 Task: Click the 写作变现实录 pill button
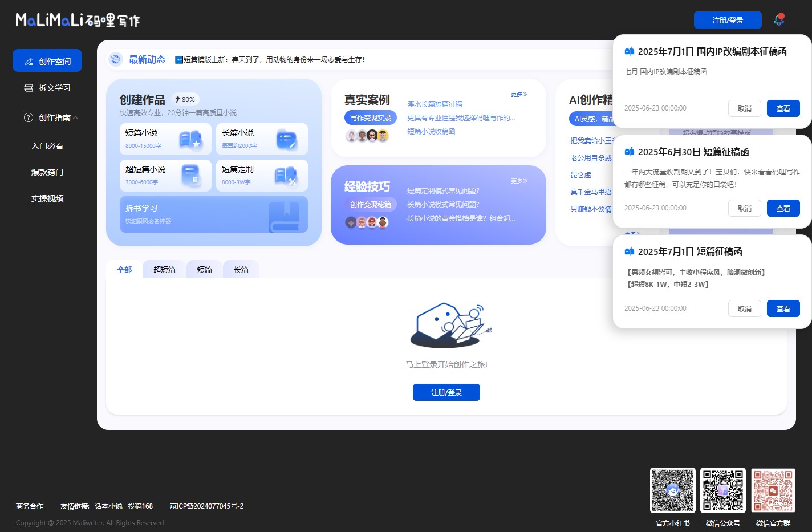(371, 117)
